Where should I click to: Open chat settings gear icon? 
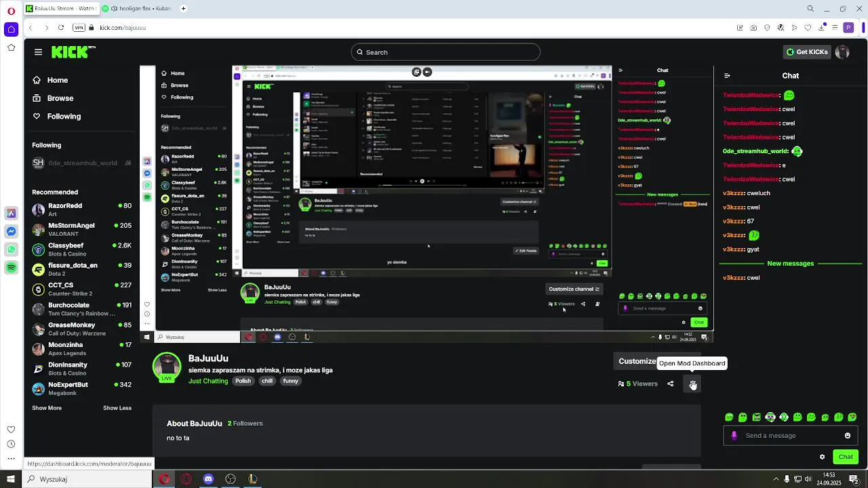(x=822, y=457)
